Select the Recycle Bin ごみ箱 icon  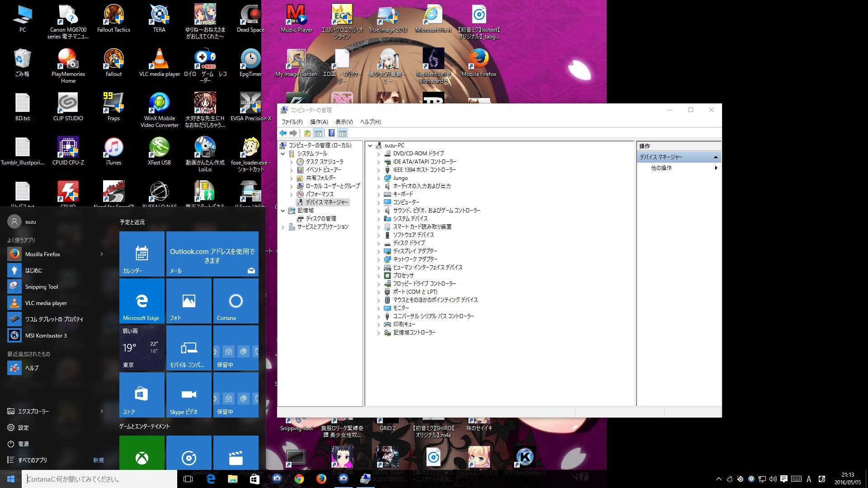pos(22,63)
